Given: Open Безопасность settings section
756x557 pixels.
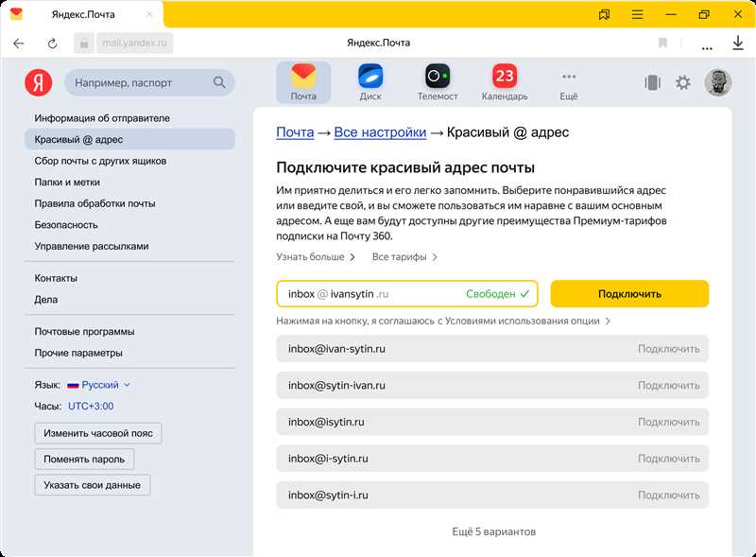Looking at the screenshot, I should [x=66, y=224].
